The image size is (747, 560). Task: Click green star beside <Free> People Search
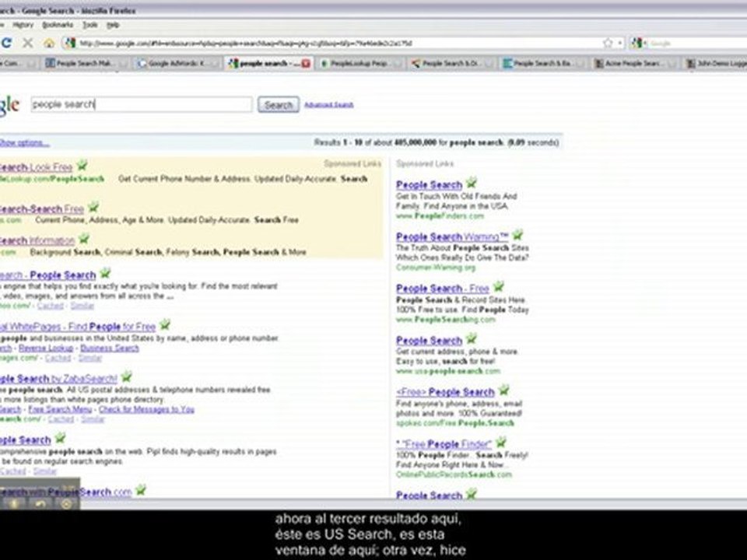pos(503,390)
